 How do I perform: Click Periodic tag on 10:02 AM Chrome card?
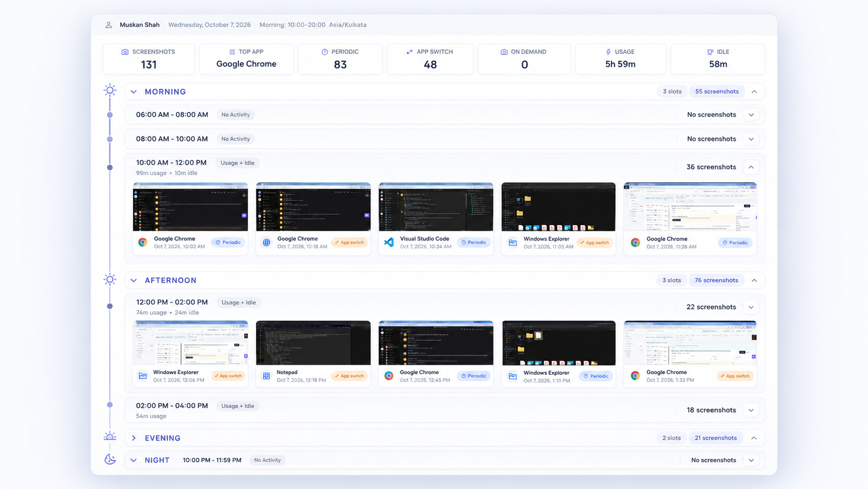[228, 242]
